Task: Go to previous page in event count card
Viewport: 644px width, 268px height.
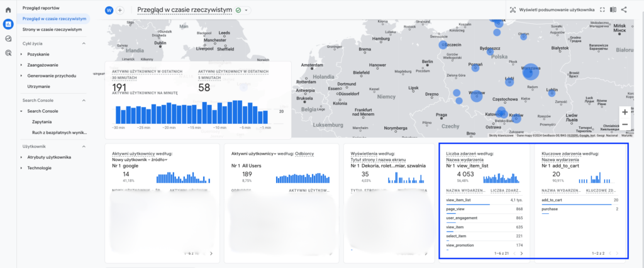Action: (x=514, y=254)
